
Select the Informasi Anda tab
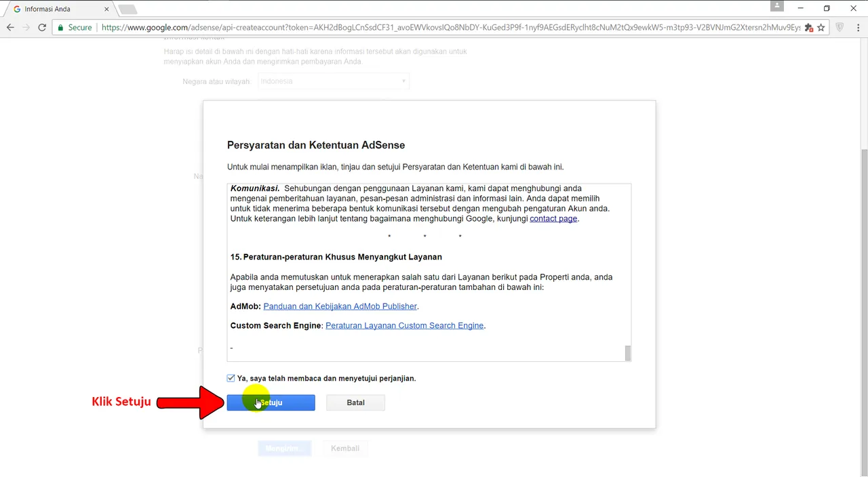click(61, 9)
